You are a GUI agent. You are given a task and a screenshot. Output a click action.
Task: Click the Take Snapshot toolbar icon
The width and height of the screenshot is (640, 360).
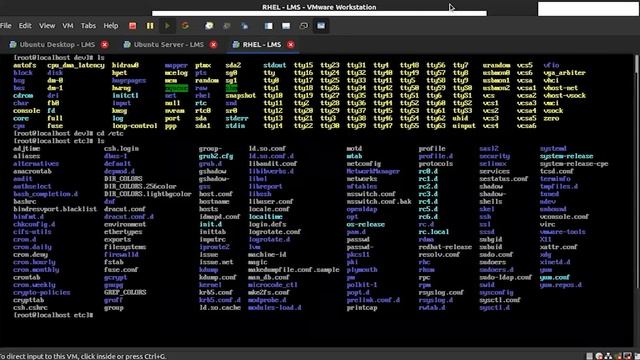[209, 26]
